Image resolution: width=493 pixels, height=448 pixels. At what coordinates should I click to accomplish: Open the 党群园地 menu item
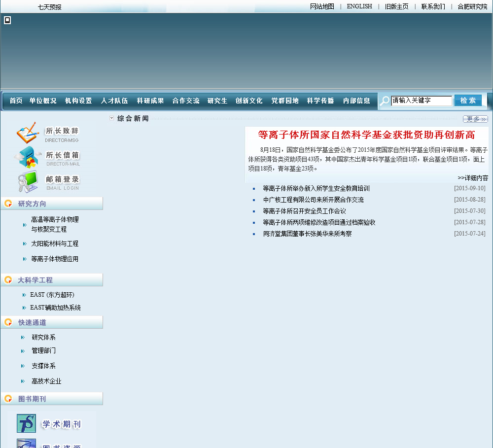(285, 101)
